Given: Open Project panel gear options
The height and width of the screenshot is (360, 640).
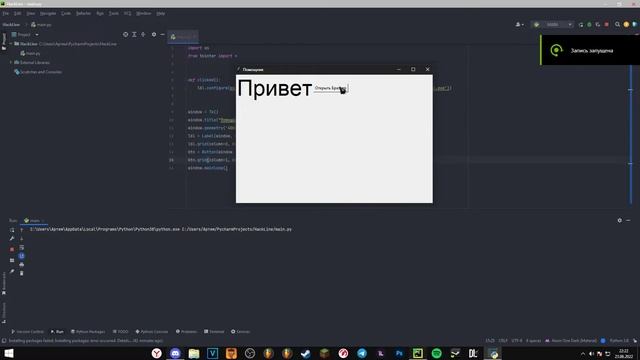Looking at the screenshot, I should pos(154,35).
